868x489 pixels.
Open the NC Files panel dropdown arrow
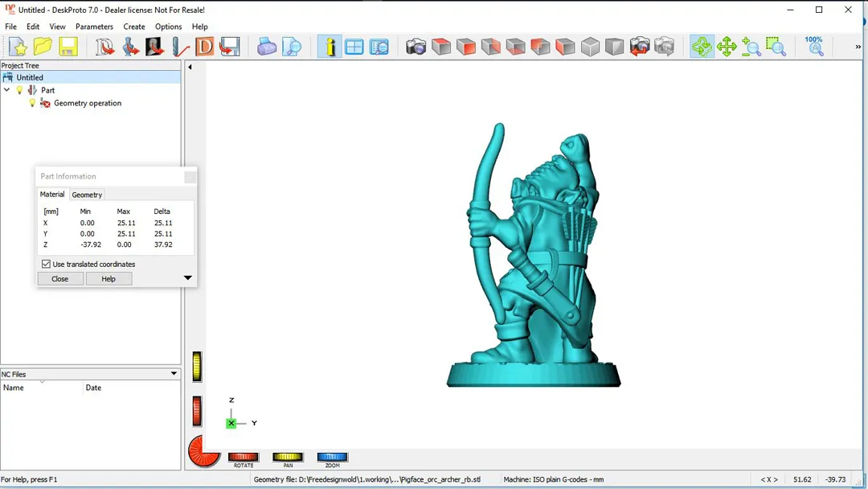click(x=174, y=374)
